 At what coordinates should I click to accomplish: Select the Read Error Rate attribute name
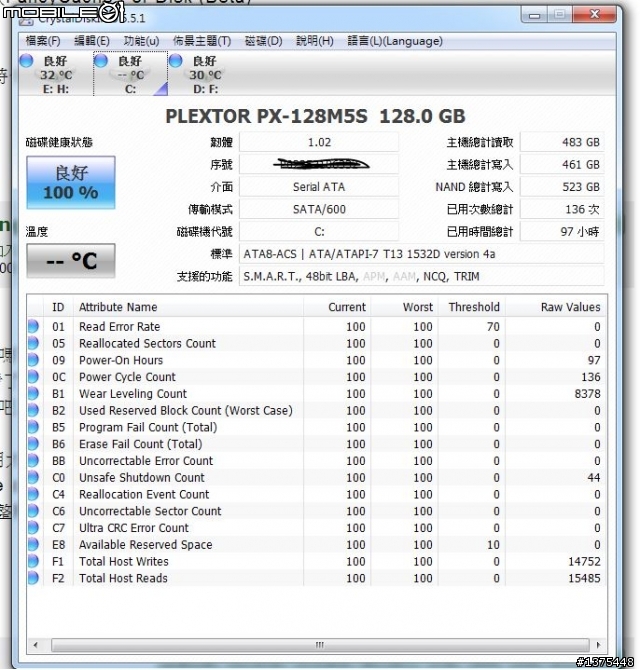119,327
